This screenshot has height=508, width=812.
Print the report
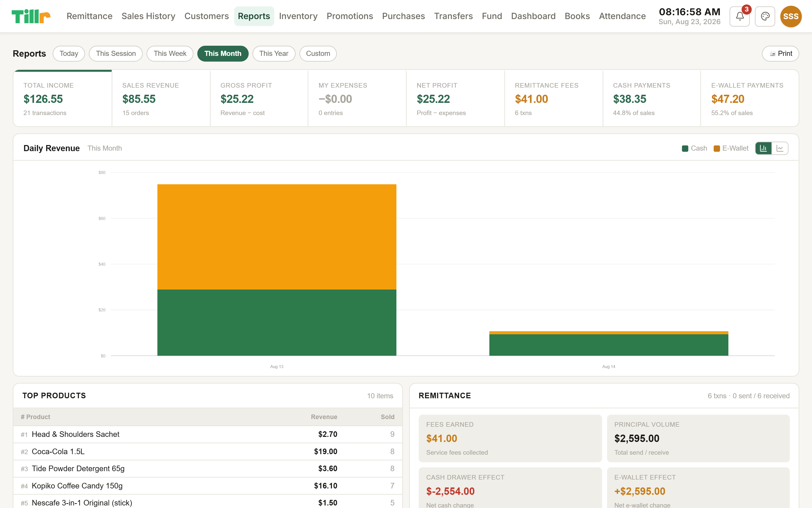point(780,53)
